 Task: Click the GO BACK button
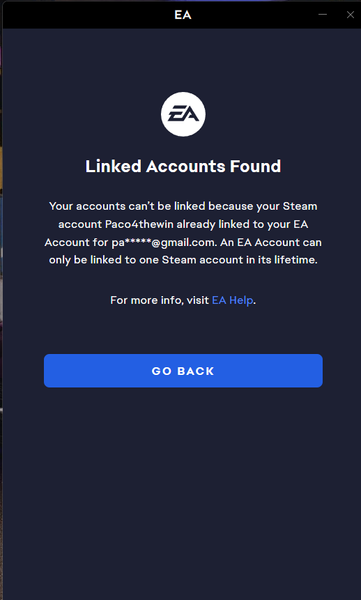[x=183, y=370]
